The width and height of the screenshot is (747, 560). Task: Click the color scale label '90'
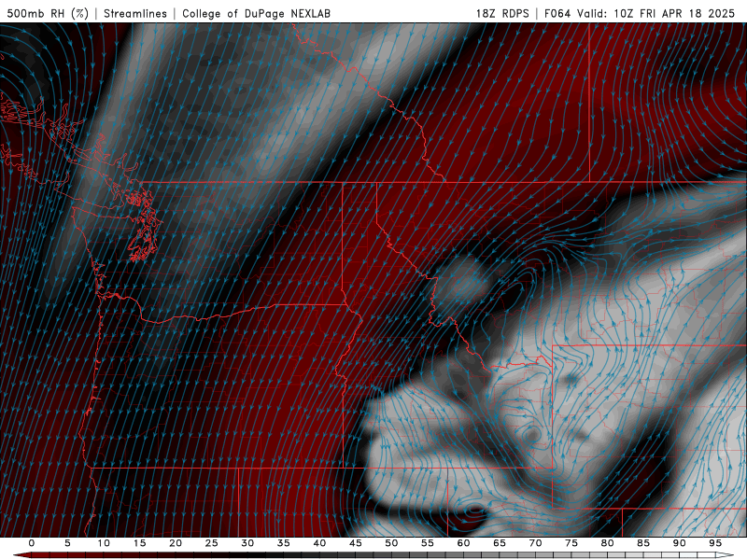[x=679, y=543]
